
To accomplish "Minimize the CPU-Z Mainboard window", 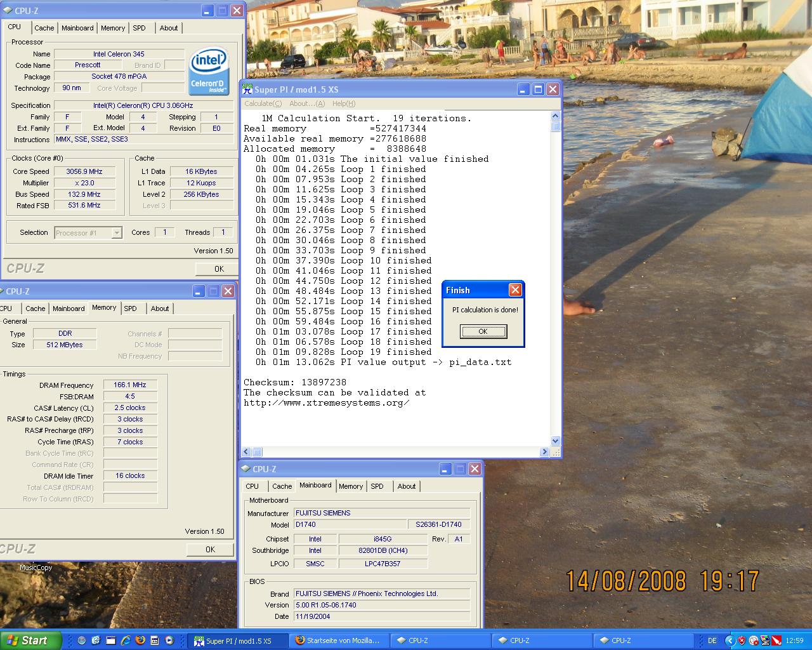I will (x=445, y=469).
